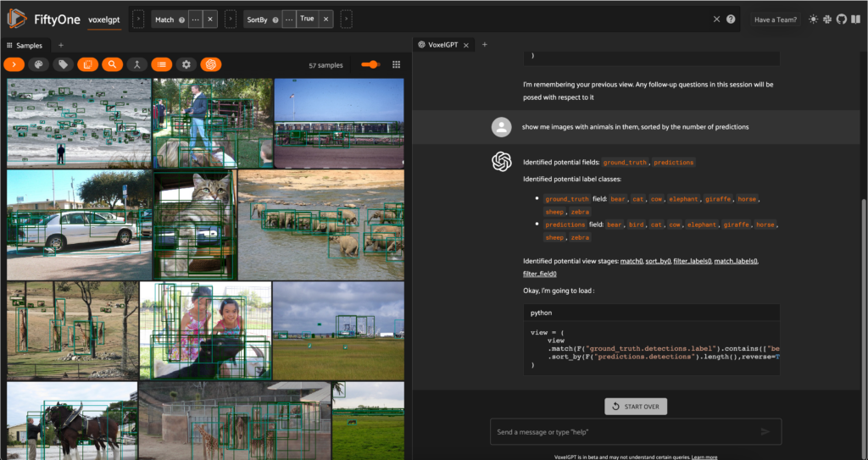The height and width of the screenshot is (460, 868).
Task: Expand the SortBy stage ellipsis options
Action: coord(289,19)
